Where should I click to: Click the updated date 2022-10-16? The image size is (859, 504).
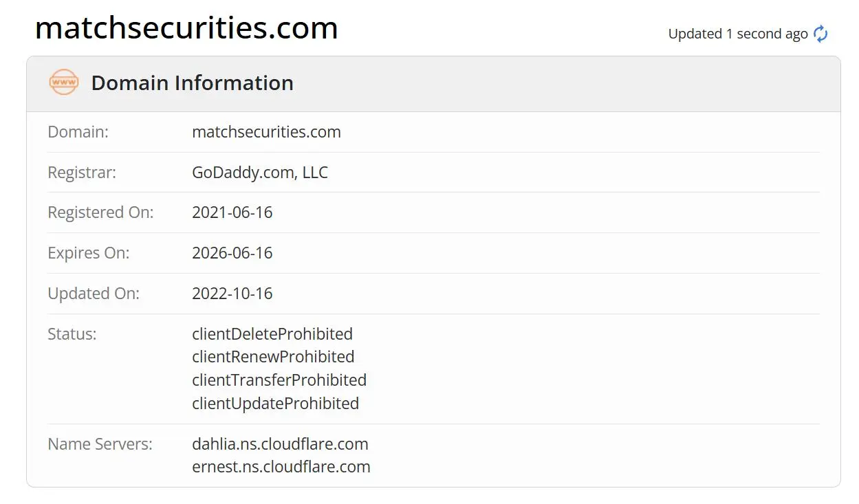point(232,294)
